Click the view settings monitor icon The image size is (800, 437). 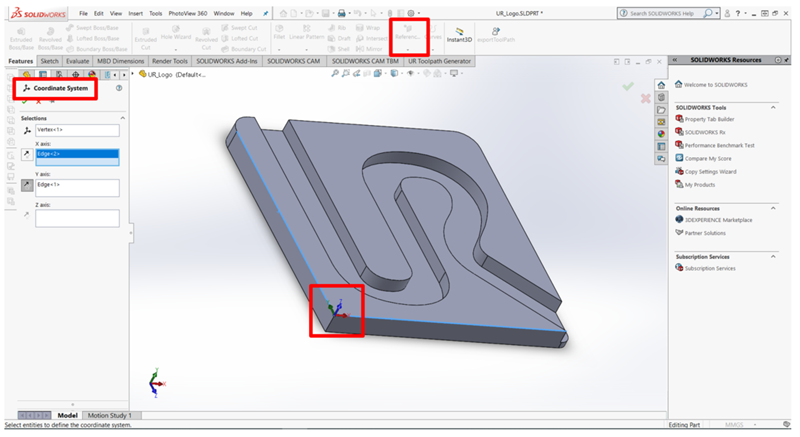(454, 73)
